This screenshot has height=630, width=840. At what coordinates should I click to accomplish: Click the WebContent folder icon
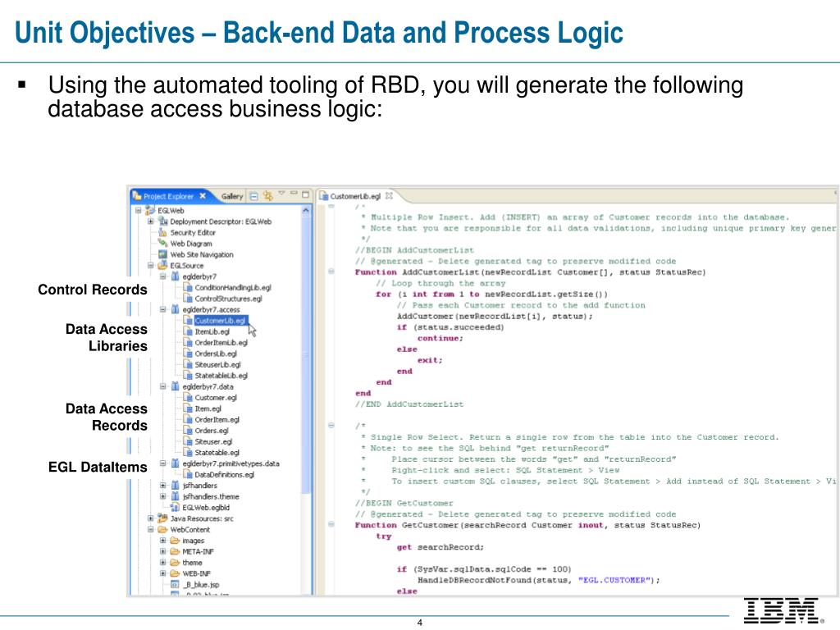click(162, 529)
